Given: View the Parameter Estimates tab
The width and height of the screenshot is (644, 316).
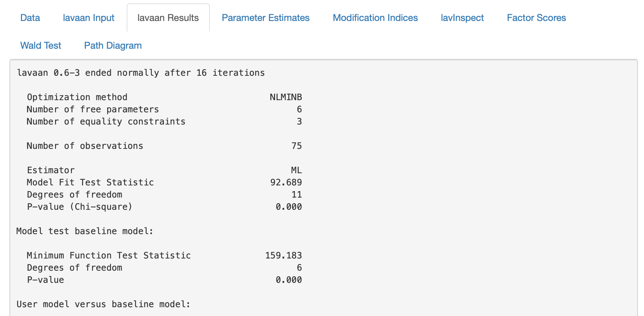Looking at the screenshot, I should pyautogui.click(x=266, y=18).
